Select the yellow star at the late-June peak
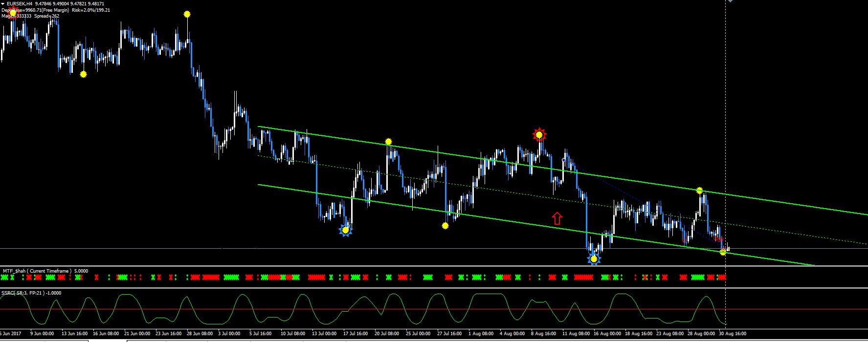The image size is (868, 342). [x=187, y=14]
